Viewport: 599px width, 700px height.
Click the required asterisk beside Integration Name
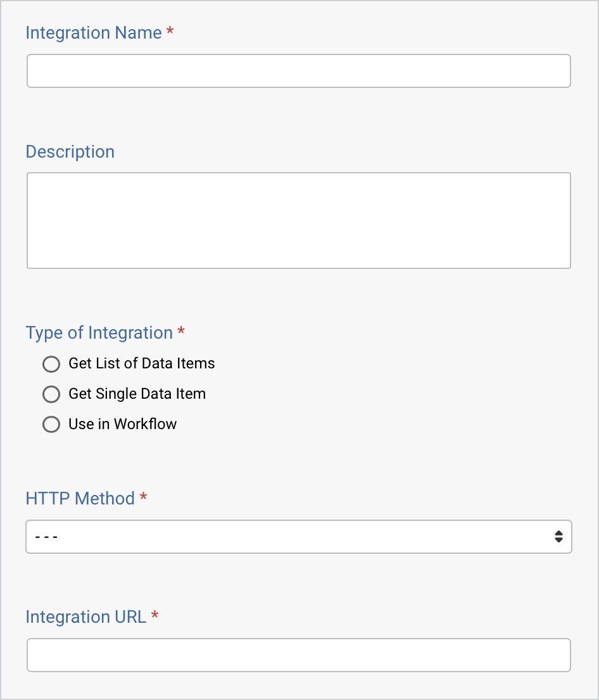pos(170,32)
